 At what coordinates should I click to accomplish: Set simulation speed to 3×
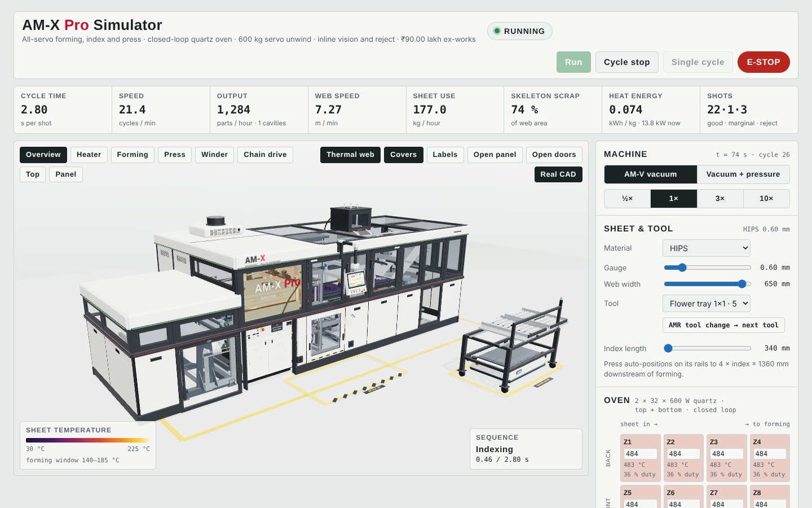pos(720,199)
